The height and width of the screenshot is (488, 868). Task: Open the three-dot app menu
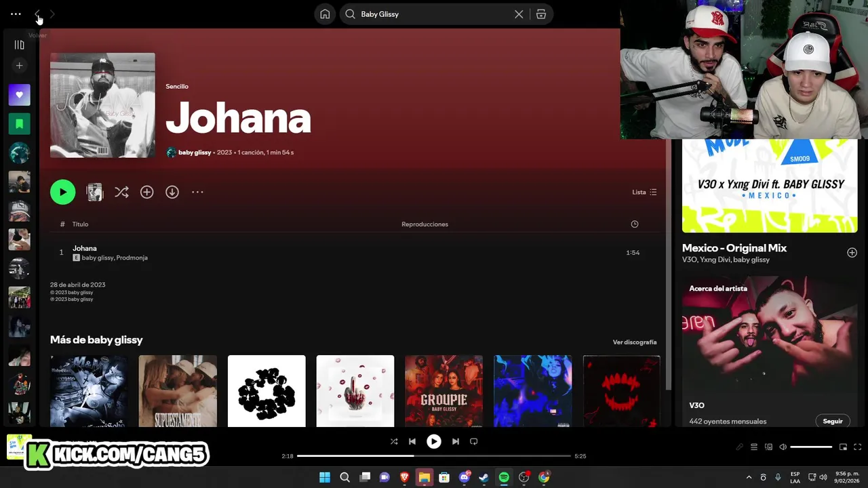[x=16, y=14]
